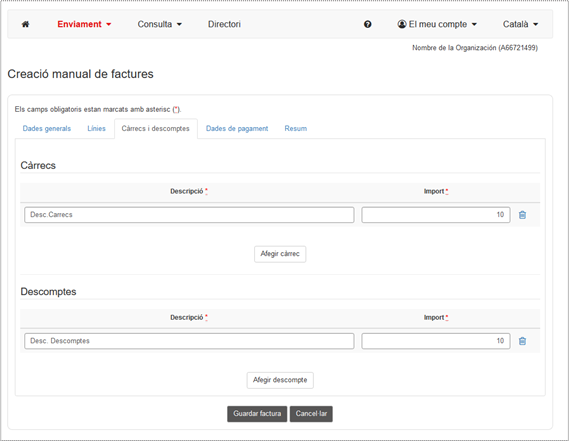Click the user account avatar icon

point(402,24)
